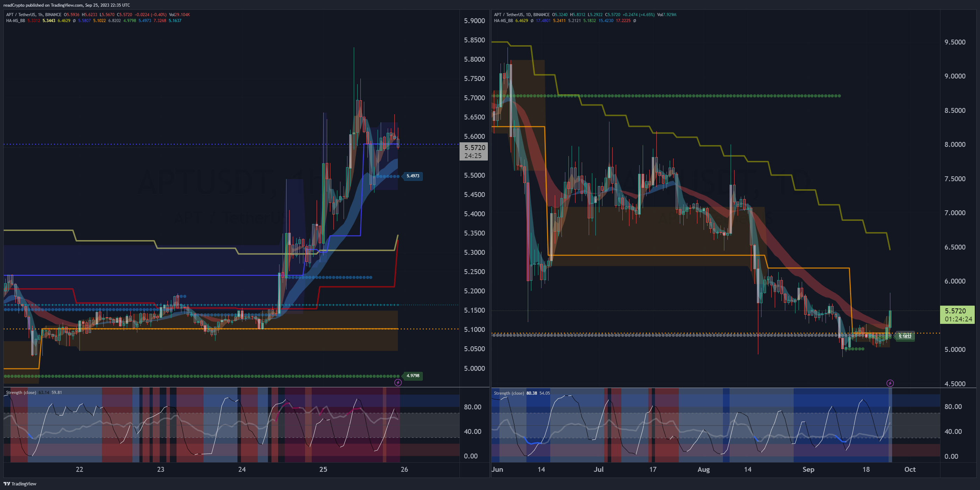980x490 pixels.
Task: Select the 'APT / TetherUS, 1D, BINANCE' chart title
Action: click(x=522, y=14)
